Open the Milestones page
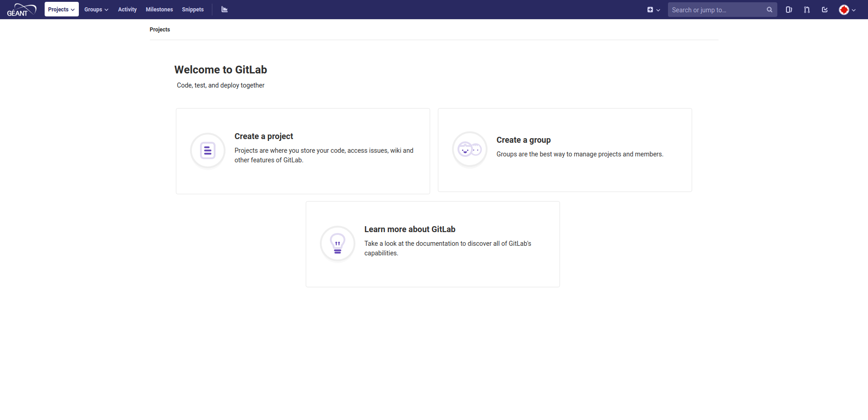Image resolution: width=868 pixels, height=420 pixels. tap(159, 10)
